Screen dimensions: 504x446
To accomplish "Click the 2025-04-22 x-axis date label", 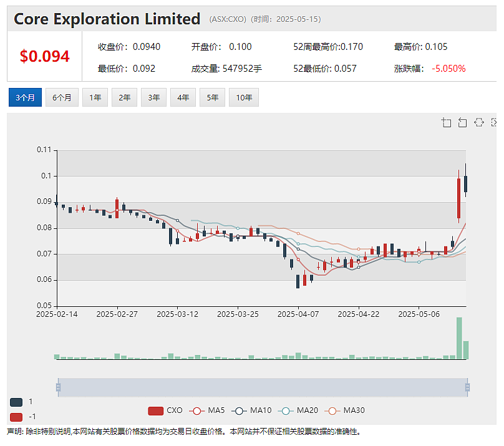I will coord(359,314).
